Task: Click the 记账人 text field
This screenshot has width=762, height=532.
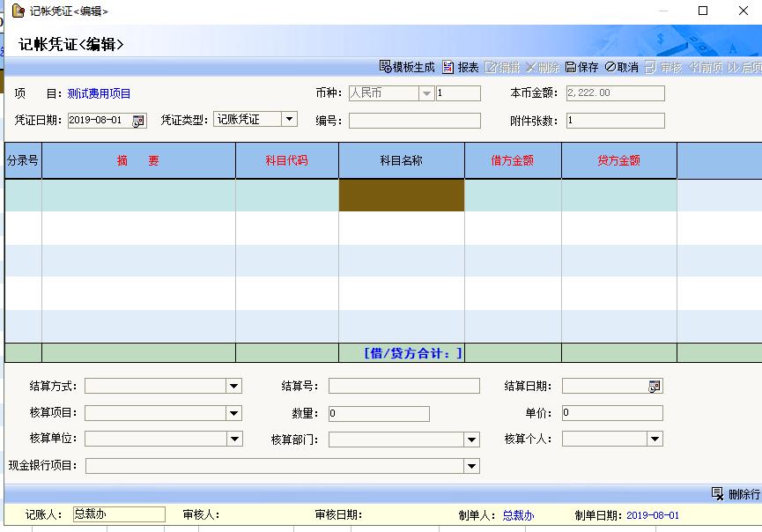Action: pos(117,514)
